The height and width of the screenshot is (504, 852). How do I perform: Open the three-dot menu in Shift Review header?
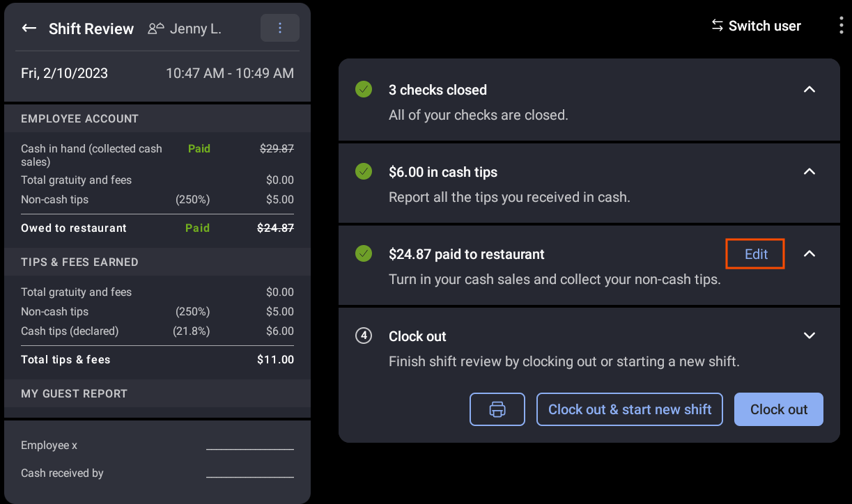(x=280, y=28)
